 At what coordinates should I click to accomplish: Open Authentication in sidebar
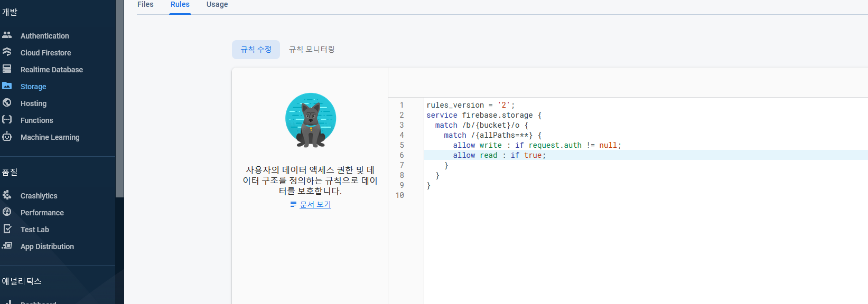[x=45, y=36]
